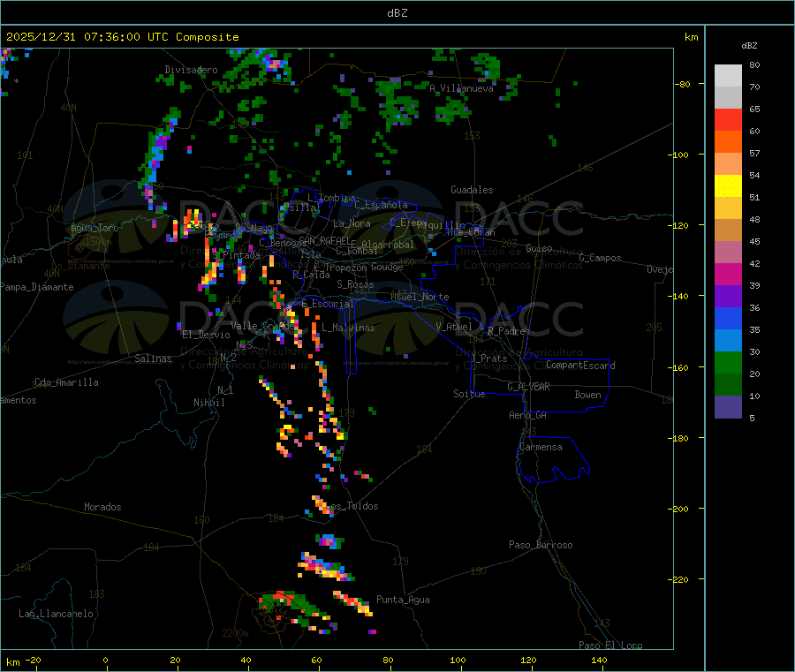Click the gold 48–51 dBZ legend swatch
The image size is (795, 672).
728,208
